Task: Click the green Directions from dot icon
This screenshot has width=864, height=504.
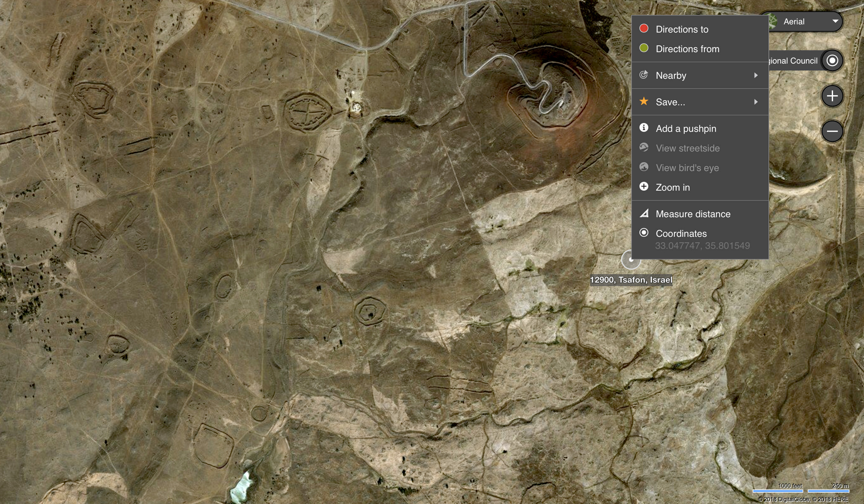Action: pyautogui.click(x=644, y=48)
